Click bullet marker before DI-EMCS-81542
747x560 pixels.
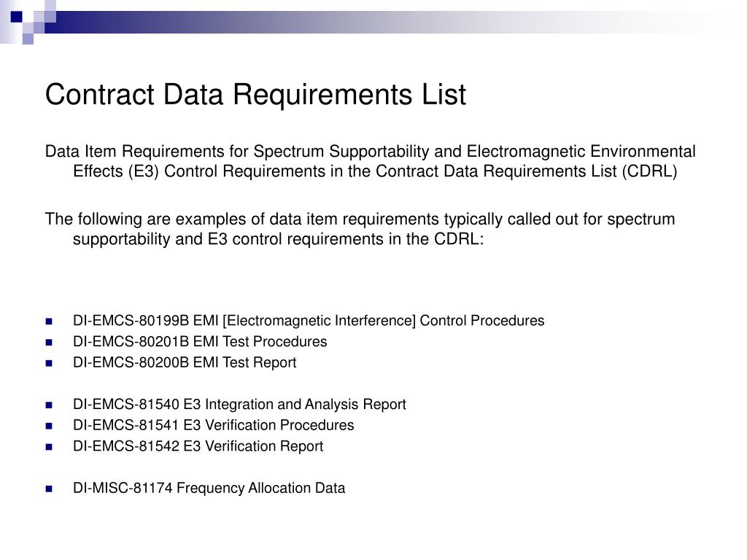[49, 447]
